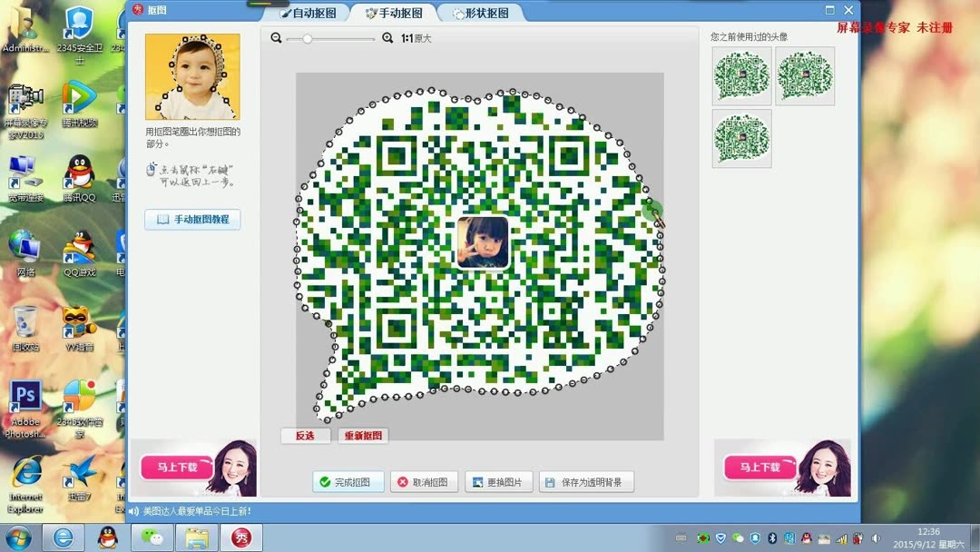The height and width of the screenshot is (552, 980).
Task: Select the zoom out magnifier icon
Action: 276,39
